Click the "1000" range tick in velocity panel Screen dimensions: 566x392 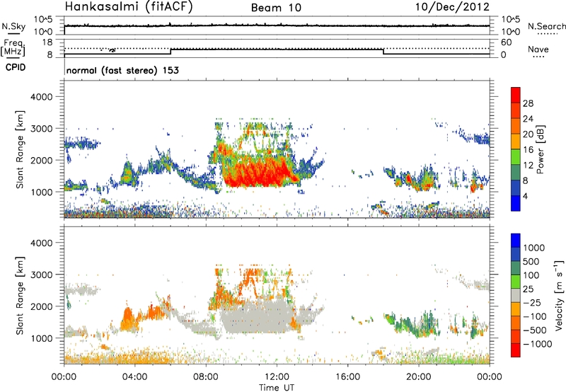(42, 338)
